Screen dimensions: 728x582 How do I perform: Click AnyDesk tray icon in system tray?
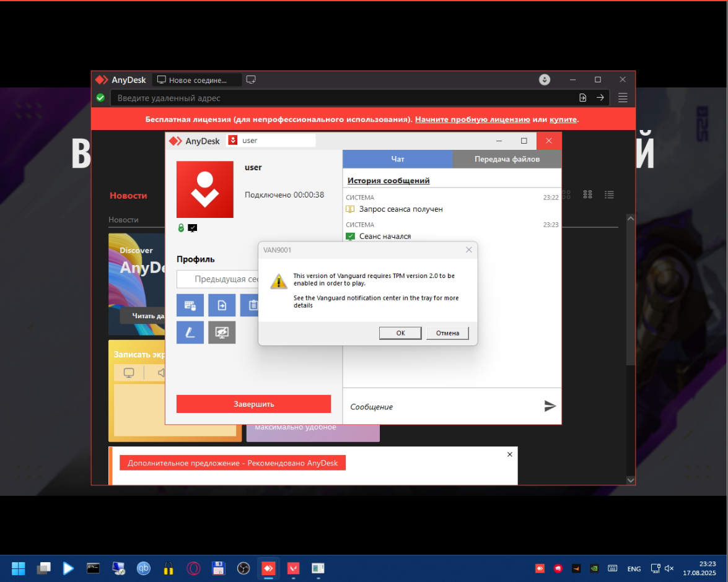(540, 568)
